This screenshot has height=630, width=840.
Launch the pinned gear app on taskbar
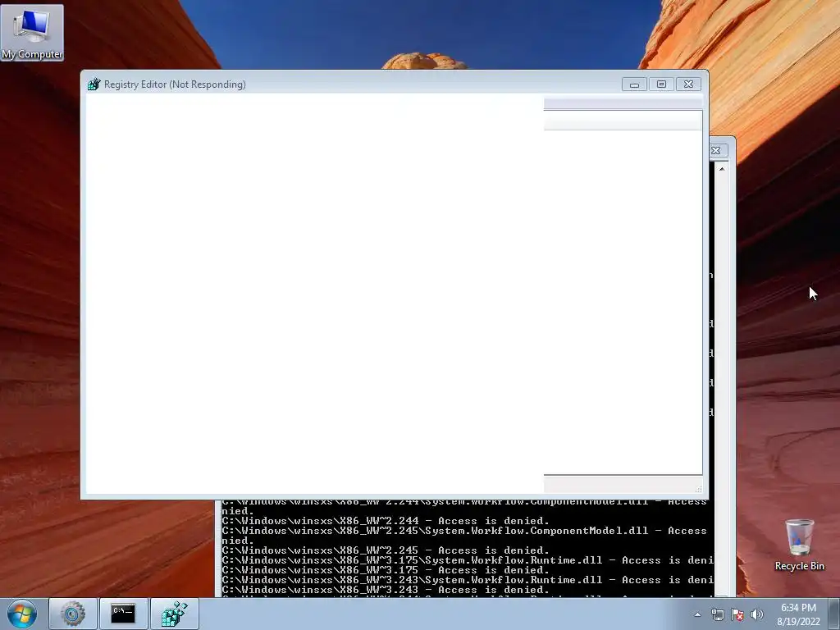click(x=73, y=614)
